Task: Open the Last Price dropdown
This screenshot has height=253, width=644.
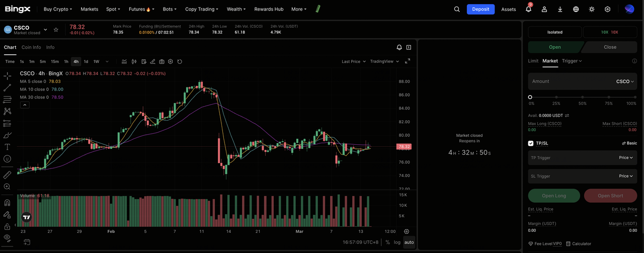Action: pos(353,61)
